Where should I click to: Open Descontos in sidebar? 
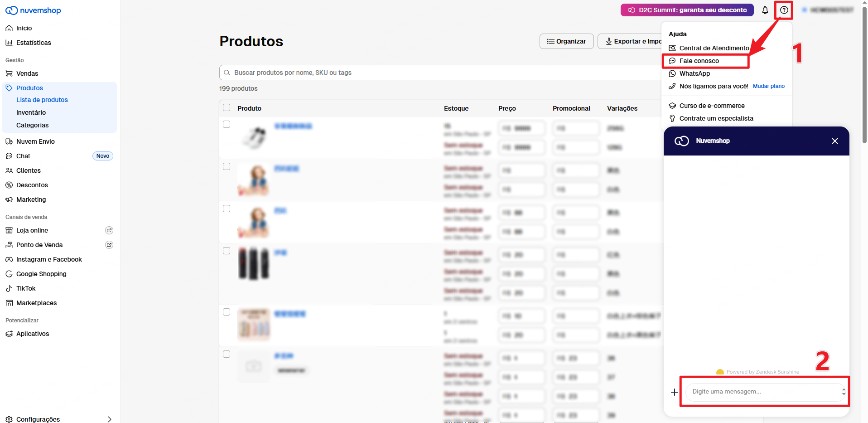point(32,185)
